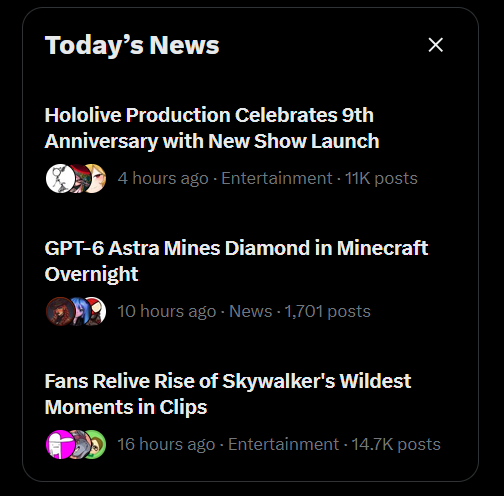
Task: Click the '4 hours ago' timestamp
Action: click(x=163, y=178)
